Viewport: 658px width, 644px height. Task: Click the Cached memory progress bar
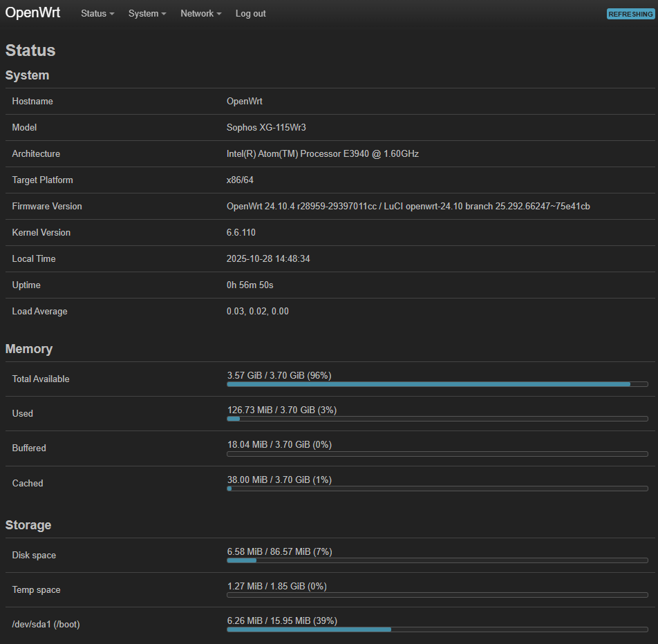(x=437, y=488)
